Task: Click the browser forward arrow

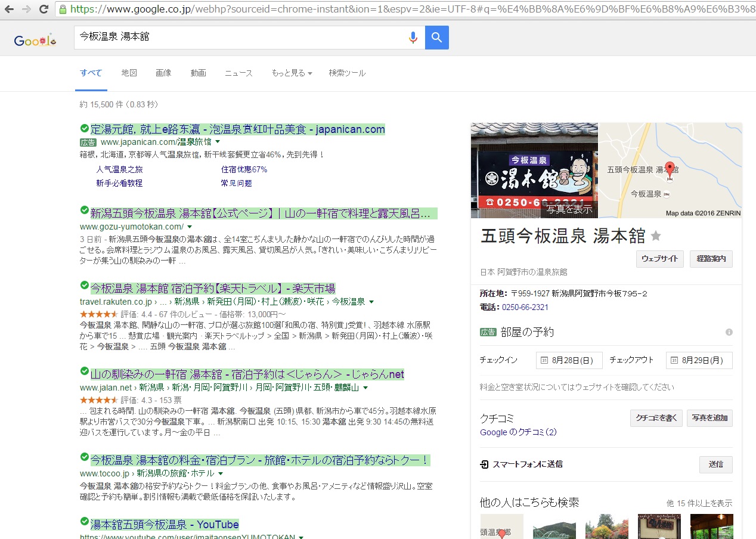Action: click(x=26, y=9)
